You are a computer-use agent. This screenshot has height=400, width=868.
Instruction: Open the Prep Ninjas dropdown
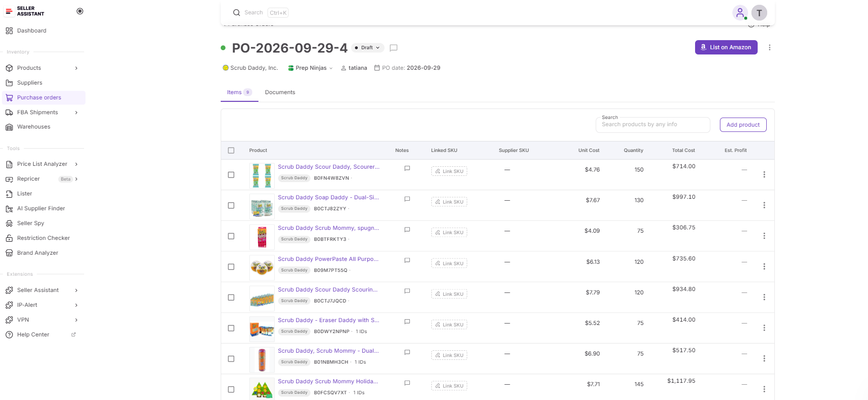pyautogui.click(x=311, y=68)
